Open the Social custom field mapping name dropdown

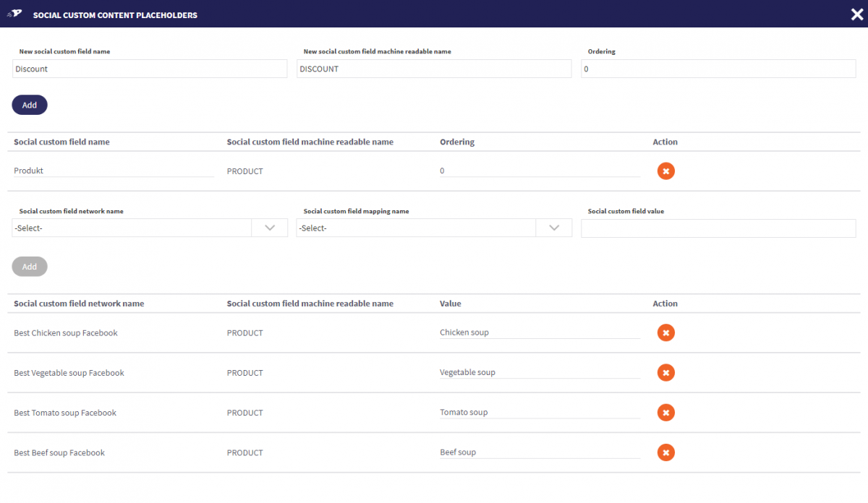click(434, 228)
